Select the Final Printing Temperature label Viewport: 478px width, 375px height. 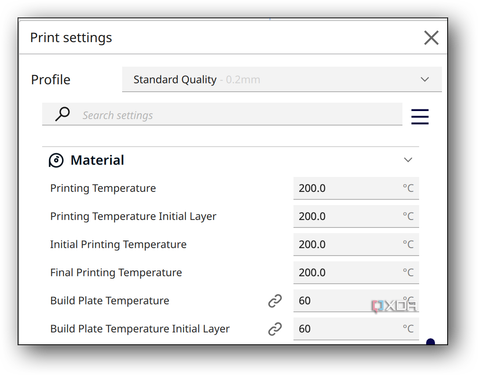[116, 273]
